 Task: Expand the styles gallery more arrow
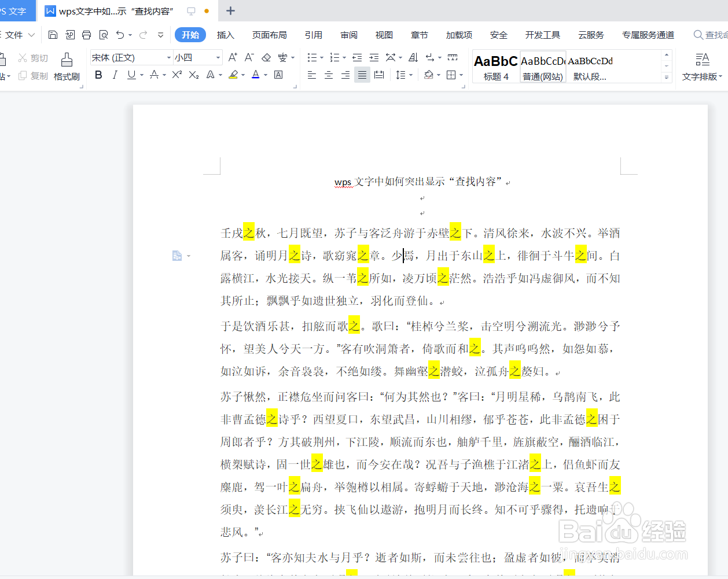pos(667,77)
